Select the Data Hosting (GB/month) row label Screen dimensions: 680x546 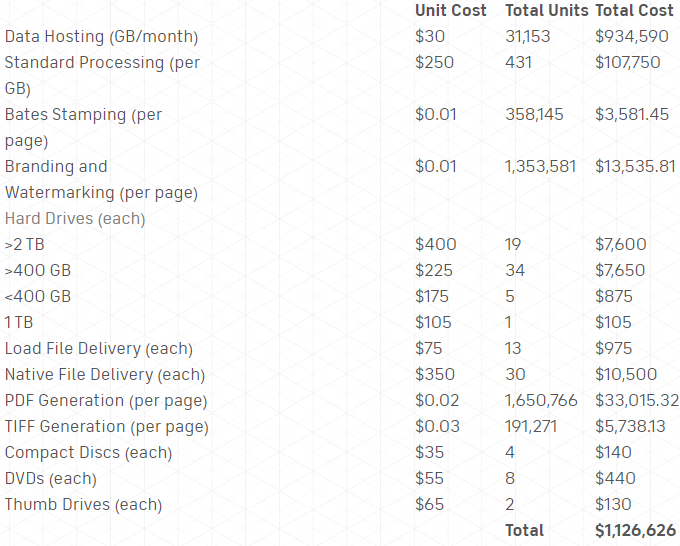(101, 37)
